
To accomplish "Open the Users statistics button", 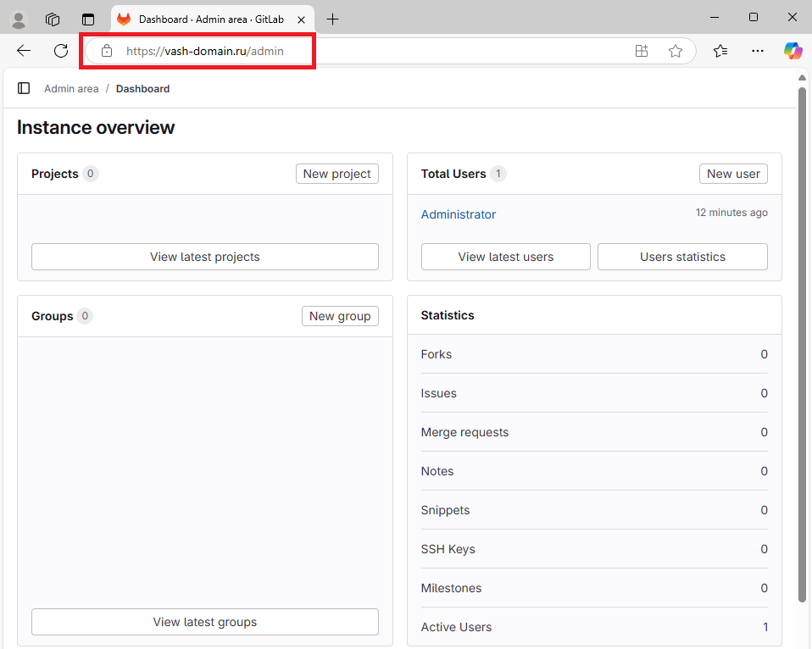I will point(682,257).
